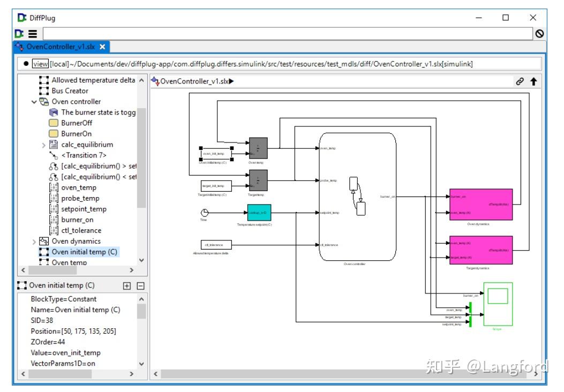Click the DiffPlug logo toolbar icon
This screenshot has height=392, width=564.
coord(19,34)
